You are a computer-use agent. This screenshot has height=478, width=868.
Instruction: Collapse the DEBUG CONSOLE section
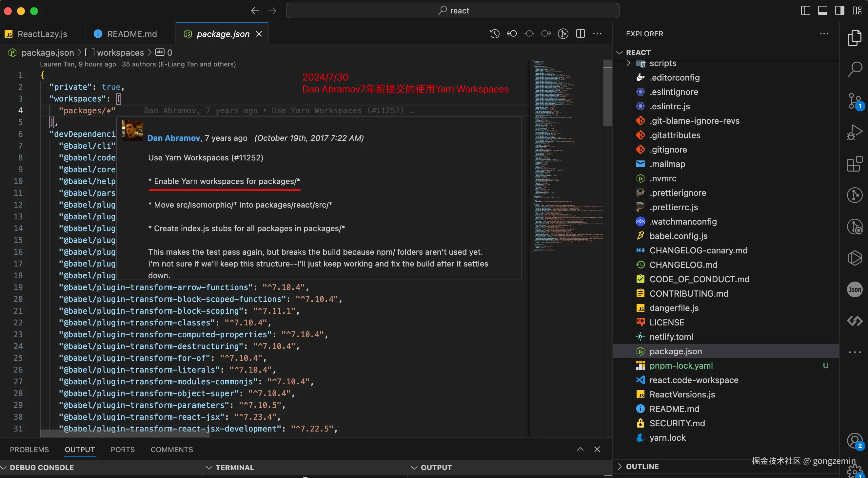(x=41, y=468)
